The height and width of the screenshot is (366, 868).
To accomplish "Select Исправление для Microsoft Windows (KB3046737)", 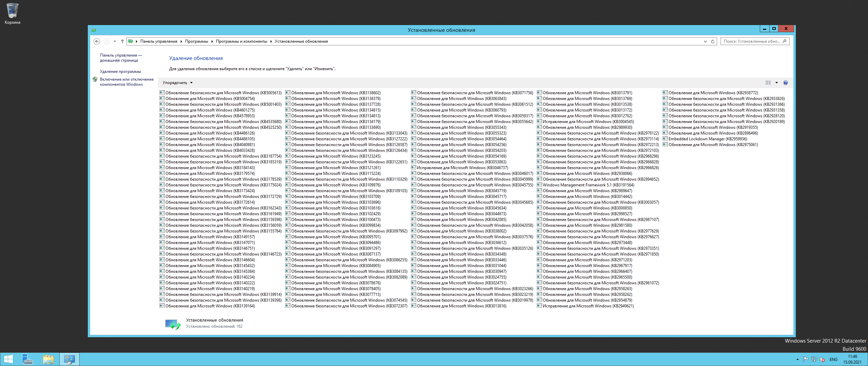I will [460, 168].
